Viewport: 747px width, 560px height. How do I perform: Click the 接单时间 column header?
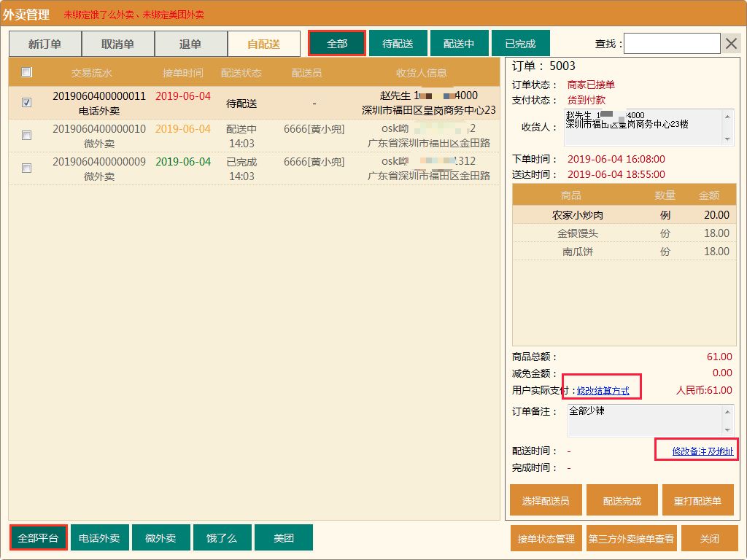coord(183,73)
